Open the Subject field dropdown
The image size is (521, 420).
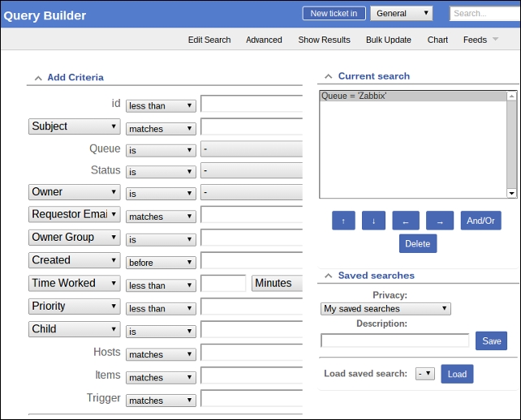click(x=74, y=126)
